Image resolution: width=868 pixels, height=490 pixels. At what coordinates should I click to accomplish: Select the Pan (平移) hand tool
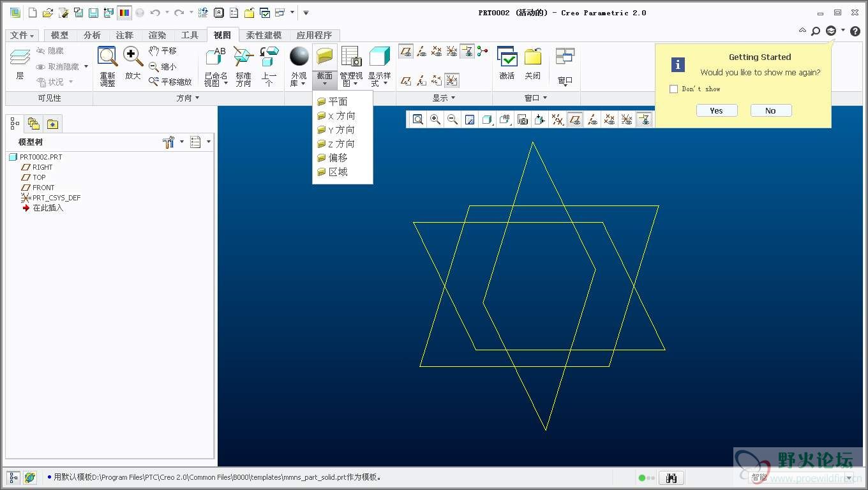pos(163,50)
